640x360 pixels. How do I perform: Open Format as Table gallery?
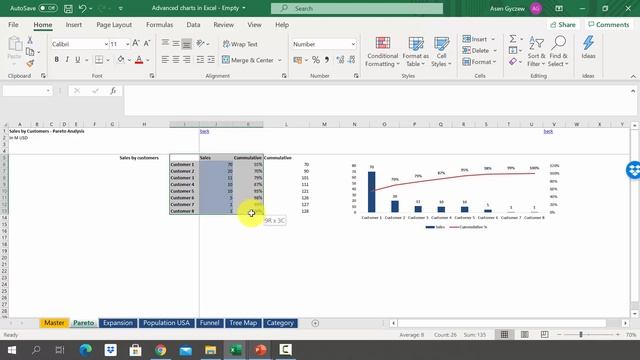(x=416, y=52)
